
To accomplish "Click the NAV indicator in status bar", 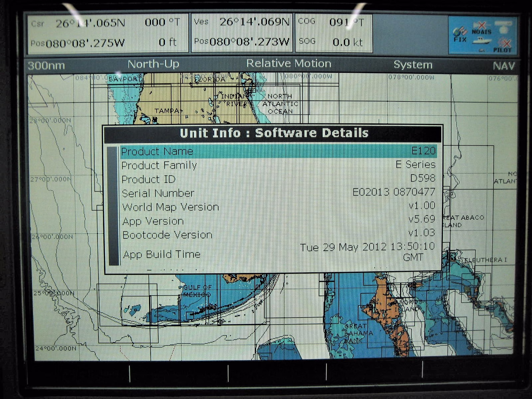I will (x=503, y=66).
